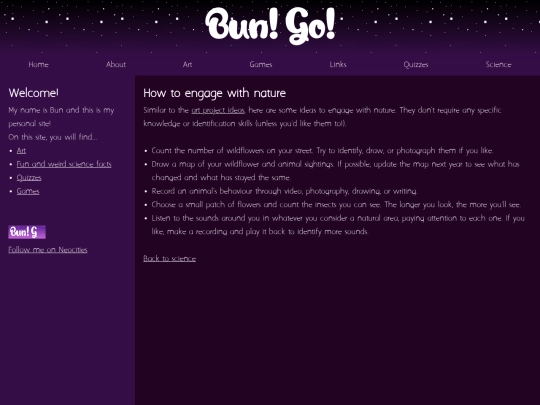Open the Games nav item
The width and height of the screenshot is (540, 405).
tap(261, 64)
